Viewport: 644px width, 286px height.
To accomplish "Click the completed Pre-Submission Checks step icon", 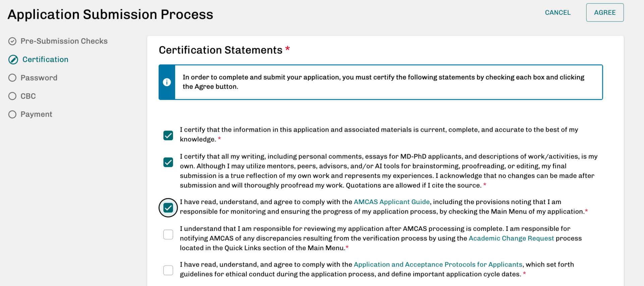I will coord(12,41).
